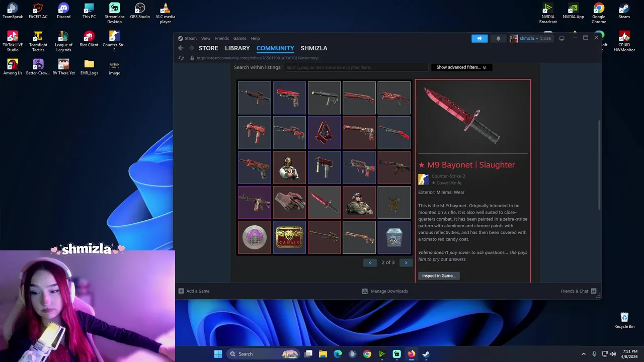
Task: Open VLC media player shortcut
Action: (x=165, y=14)
